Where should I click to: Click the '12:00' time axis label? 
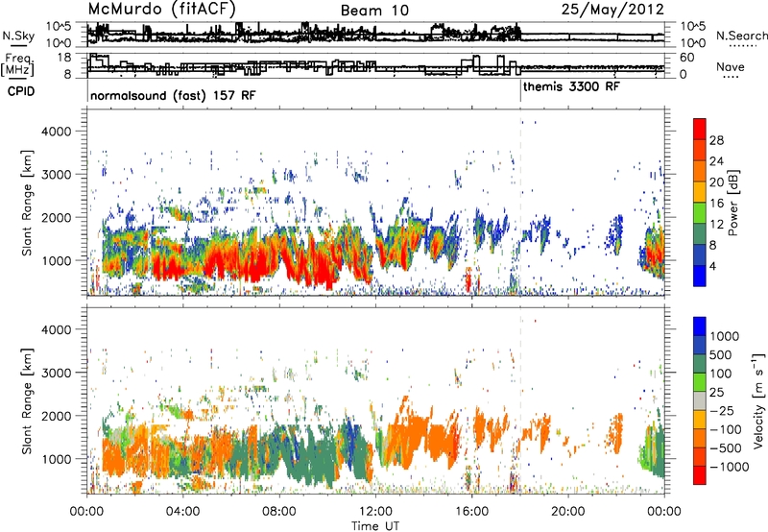[x=375, y=511]
